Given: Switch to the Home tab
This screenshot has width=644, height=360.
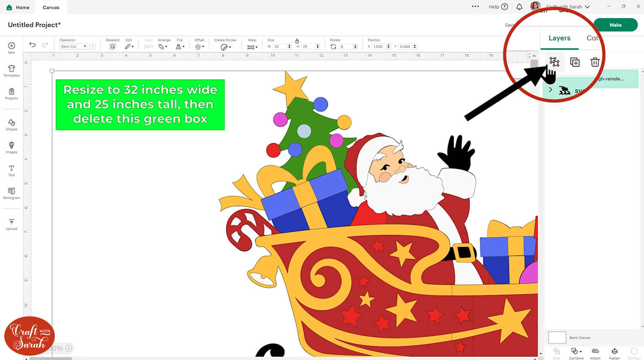Looking at the screenshot, I should [x=18, y=7].
